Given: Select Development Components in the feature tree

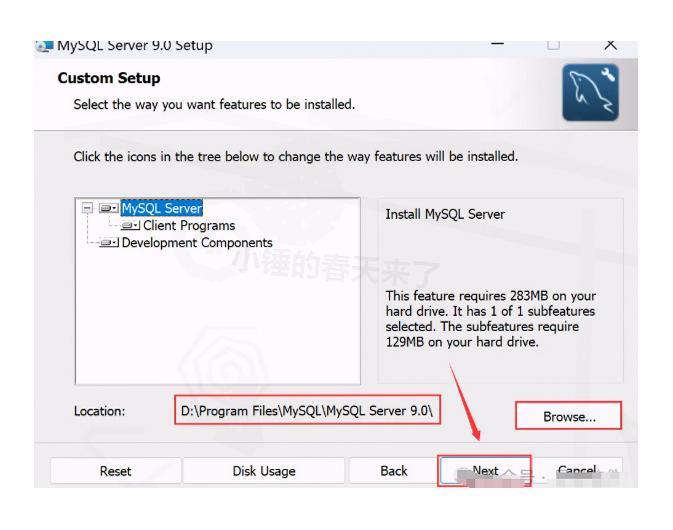Looking at the screenshot, I should point(197,243).
